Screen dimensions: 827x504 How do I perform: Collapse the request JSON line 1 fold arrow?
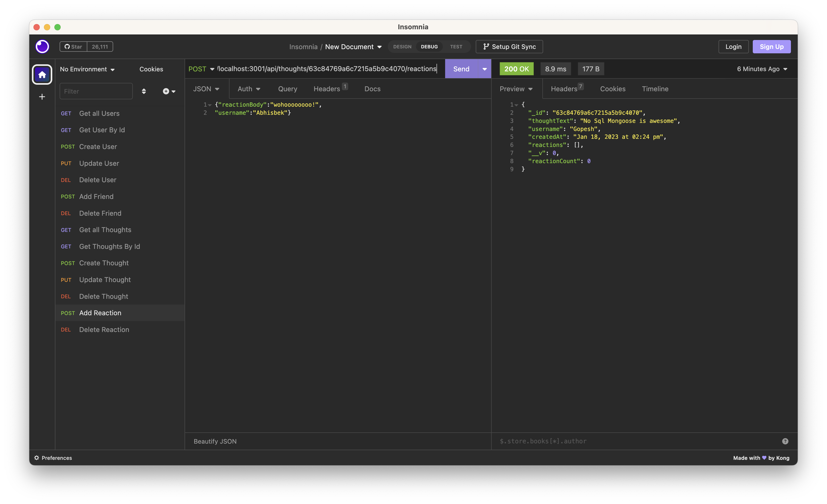(x=210, y=105)
